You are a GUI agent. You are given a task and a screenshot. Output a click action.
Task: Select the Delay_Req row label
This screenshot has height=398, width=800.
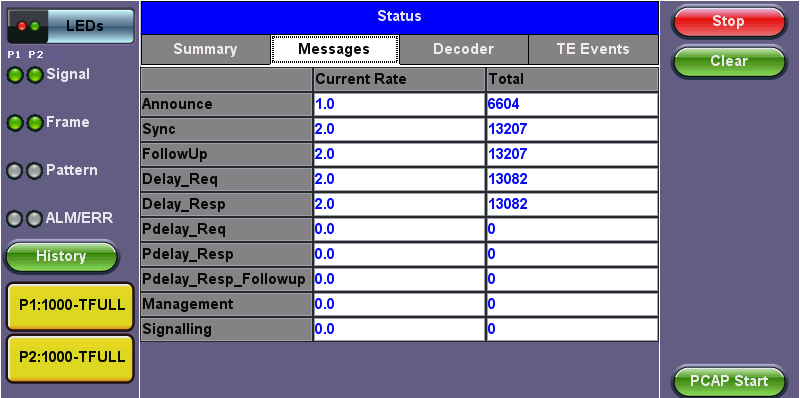(227, 180)
